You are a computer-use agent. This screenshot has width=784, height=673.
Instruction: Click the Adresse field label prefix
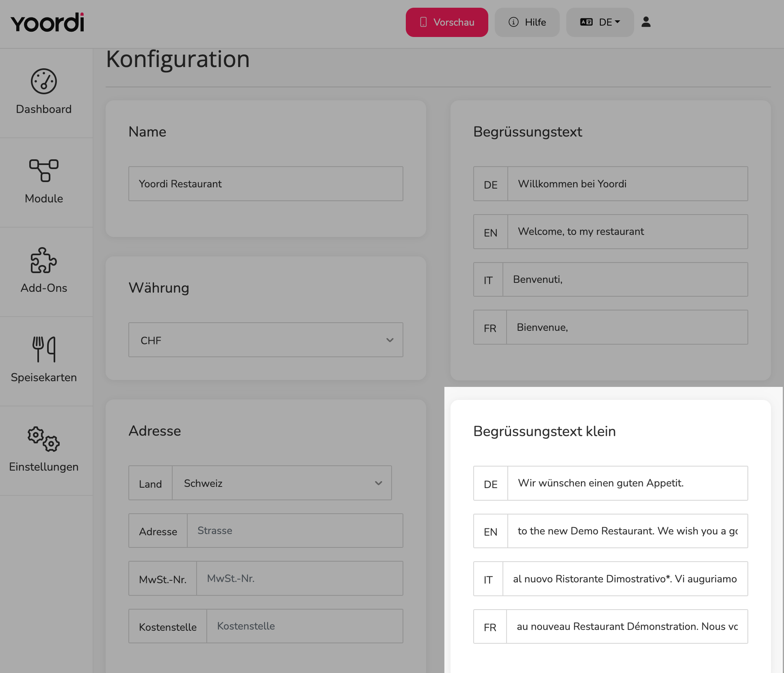click(x=158, y=531)
